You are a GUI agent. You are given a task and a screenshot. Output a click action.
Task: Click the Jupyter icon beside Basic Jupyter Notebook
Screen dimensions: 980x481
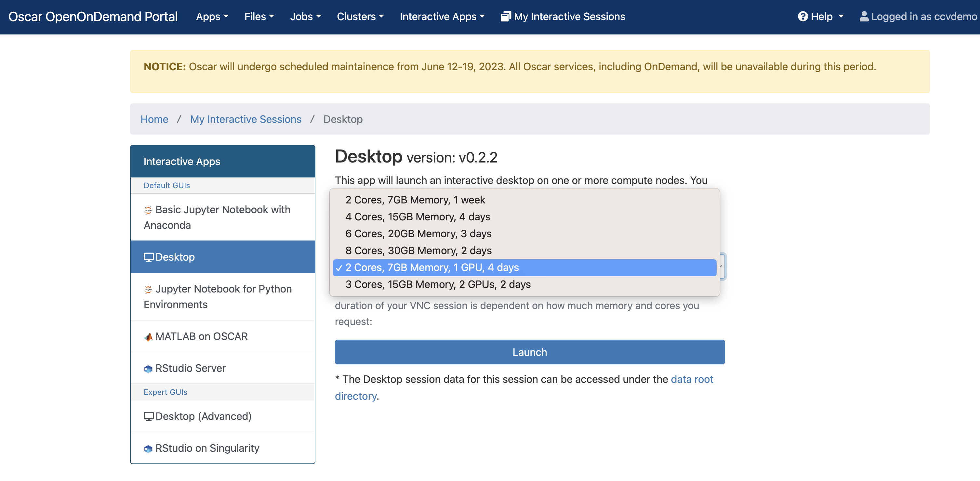(x=148, y=210)
